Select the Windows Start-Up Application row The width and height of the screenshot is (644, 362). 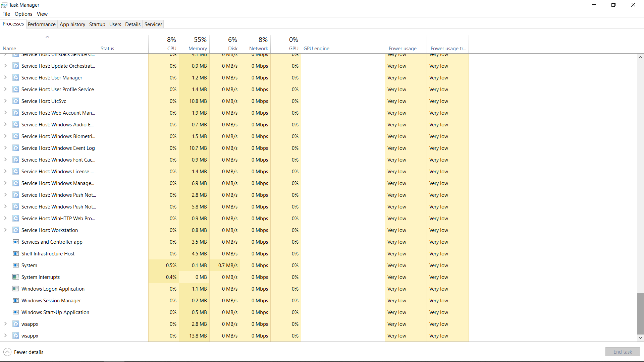coord(55,312)
